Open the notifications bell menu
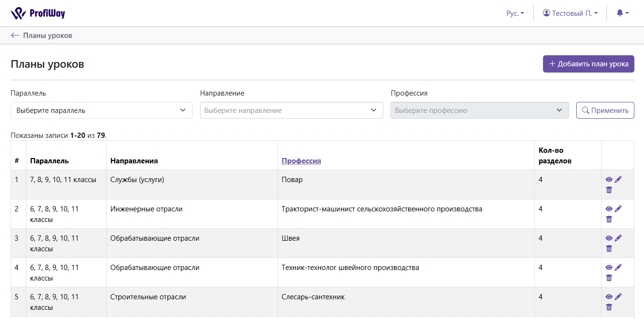Image resolution: width=644 pixels, height=319 pixels. [x=622, y=13]
